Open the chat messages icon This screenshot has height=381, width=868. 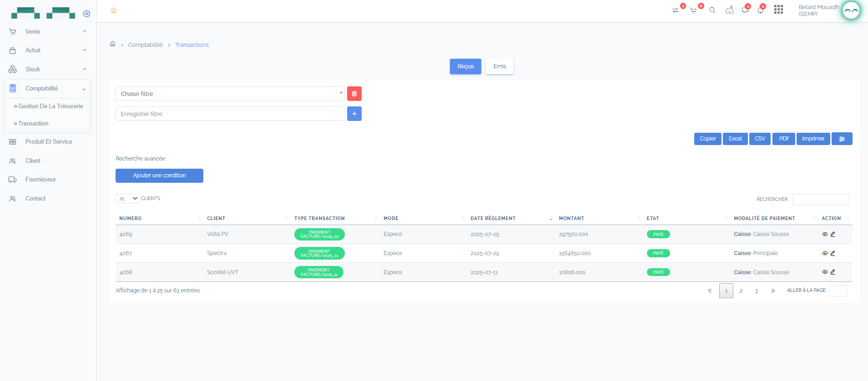[x=745, y=10]
